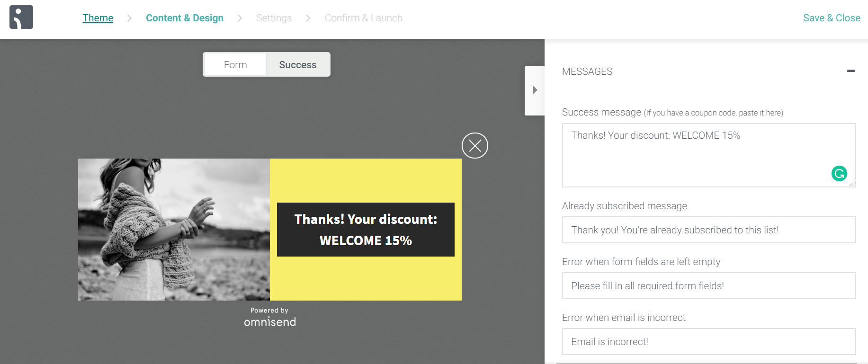Select the Success preview tab
868x364 pixels.
298,65
